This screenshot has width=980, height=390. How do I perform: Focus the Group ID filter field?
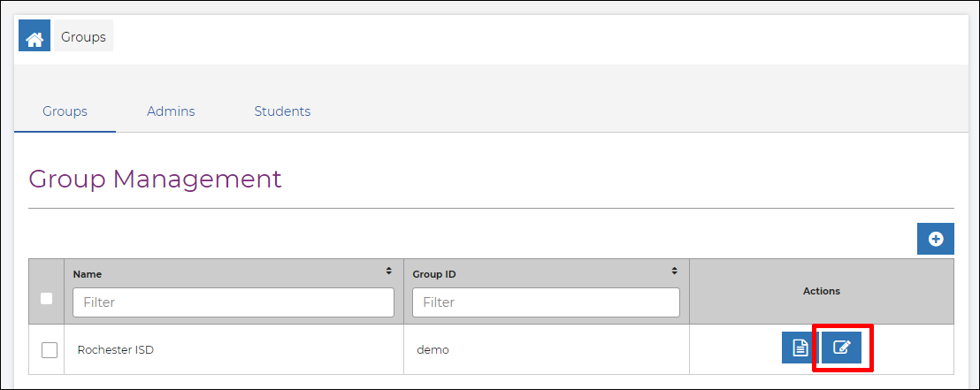[x=547, y=302]
